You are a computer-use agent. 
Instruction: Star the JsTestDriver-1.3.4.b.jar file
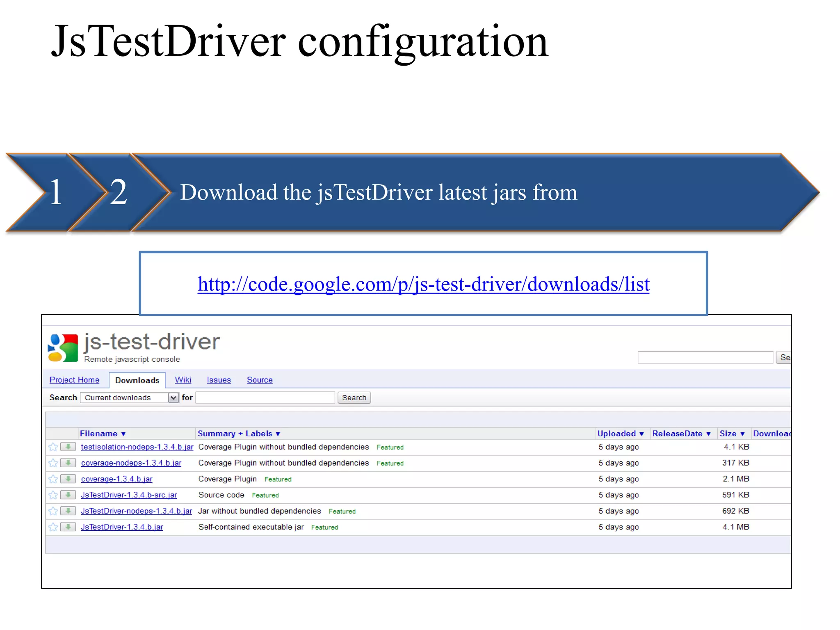pos(53,527)
